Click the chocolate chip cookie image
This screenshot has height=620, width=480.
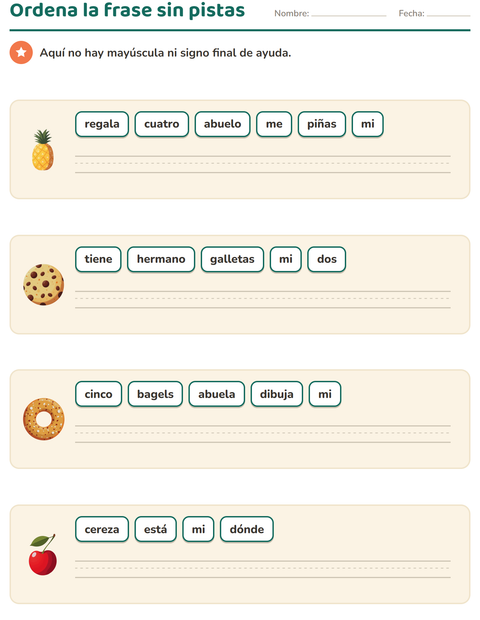pos(43,285)
